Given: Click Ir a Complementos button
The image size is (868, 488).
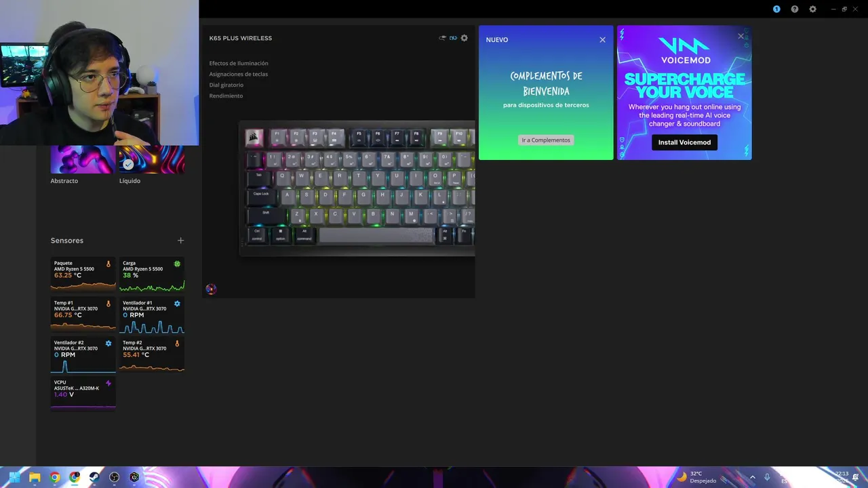Looking at the screenshot, I should pos(546,140).
